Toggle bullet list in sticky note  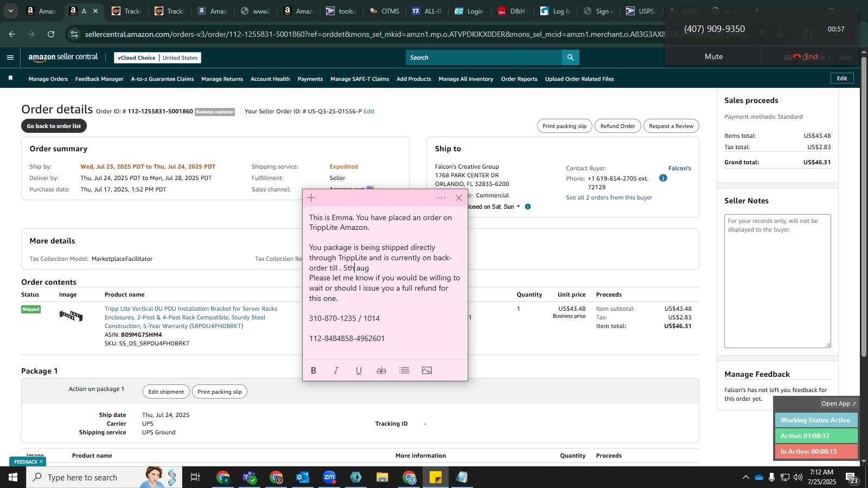coord(404,370)
